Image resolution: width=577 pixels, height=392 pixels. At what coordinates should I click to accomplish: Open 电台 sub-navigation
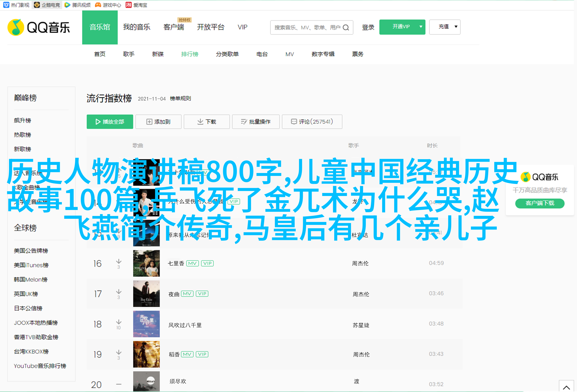click(262, 54)
